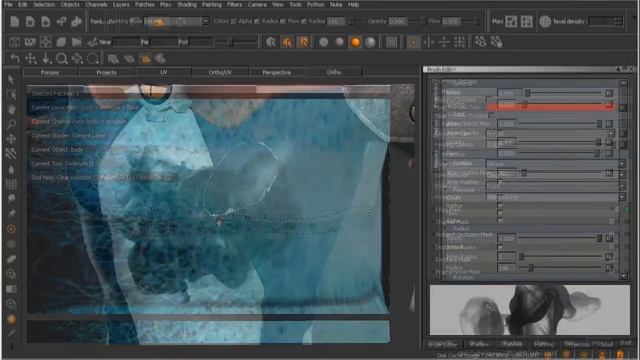
Task: Select the flat grey lighting sphere icon
Action: (324, 42)
